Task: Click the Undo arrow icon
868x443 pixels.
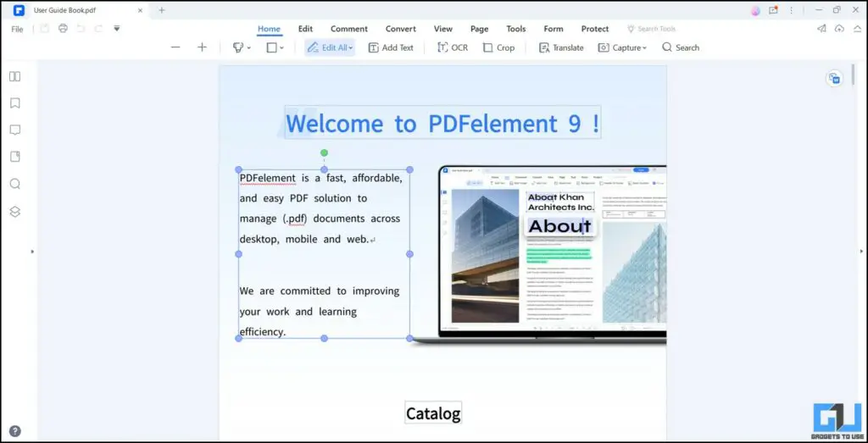Action: click(81, 28)
